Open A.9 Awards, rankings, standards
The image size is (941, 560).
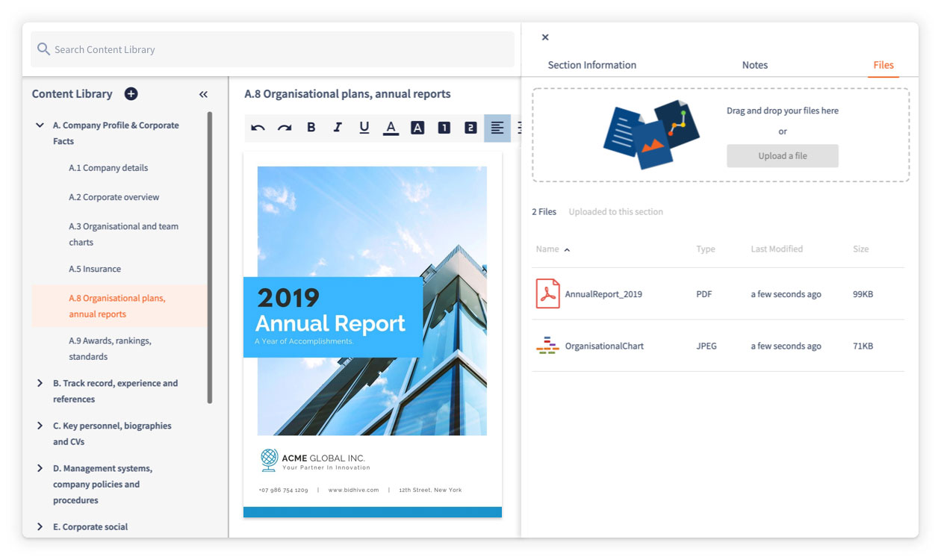110,349
